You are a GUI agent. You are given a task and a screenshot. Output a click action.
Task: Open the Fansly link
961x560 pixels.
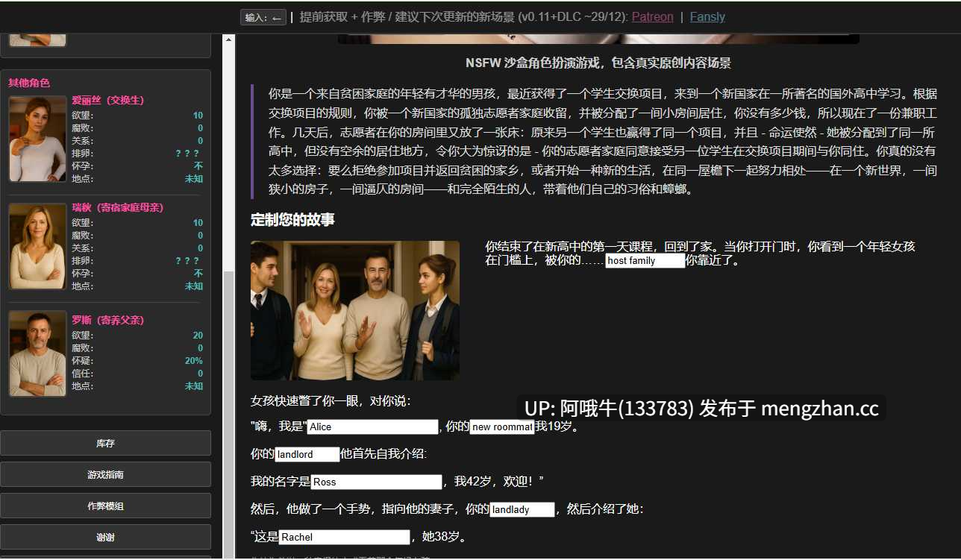click(x=707, y=17)
